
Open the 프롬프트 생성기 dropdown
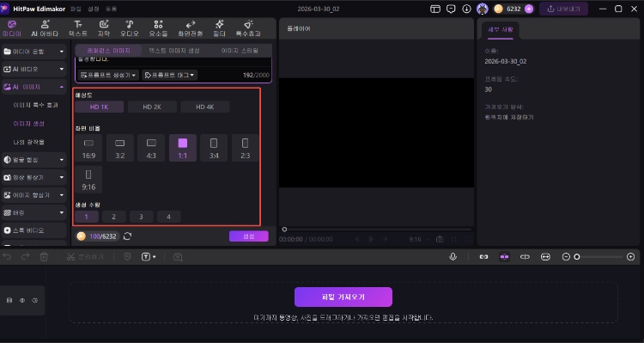pyautogui.click(x=108, y=76)
